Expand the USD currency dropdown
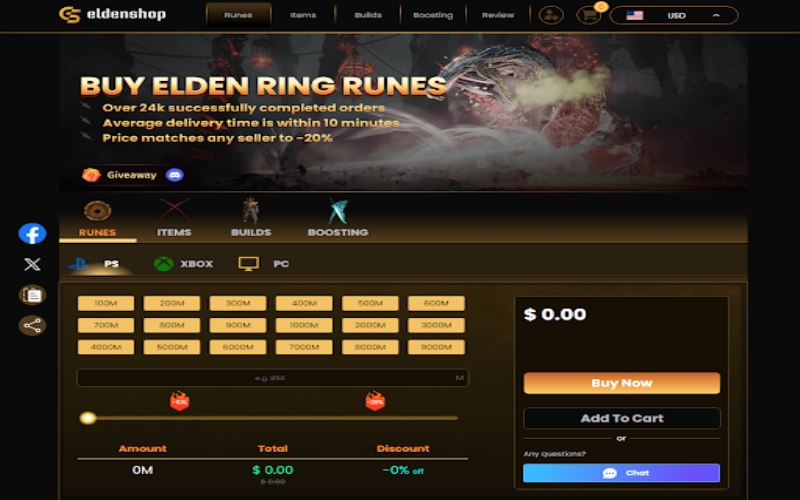This screenshot has height=500, width=800. point(674,15)
